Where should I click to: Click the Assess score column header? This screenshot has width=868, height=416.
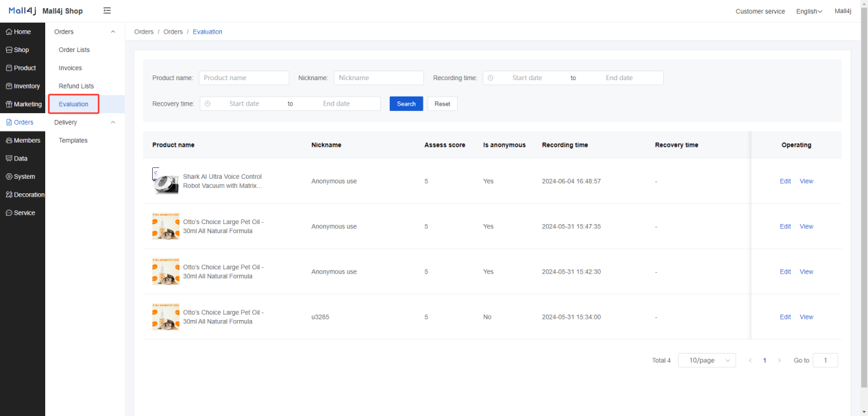[x=445, y=145]
